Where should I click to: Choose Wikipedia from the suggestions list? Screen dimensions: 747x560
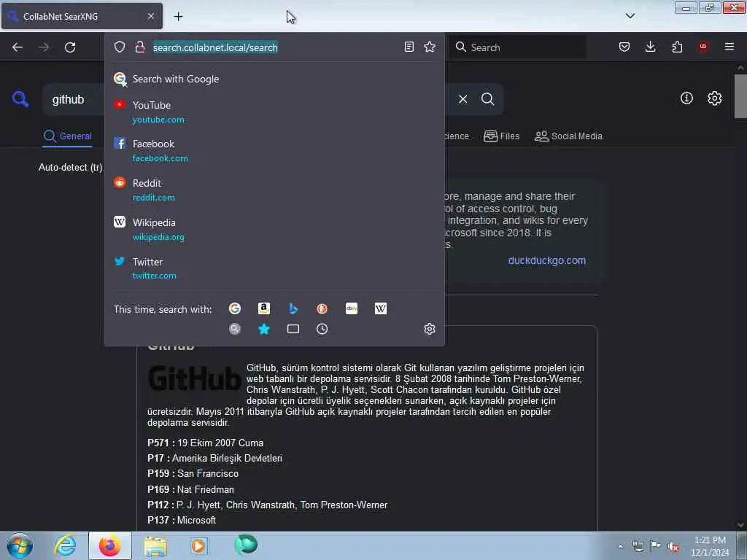[x=274, y=230]
